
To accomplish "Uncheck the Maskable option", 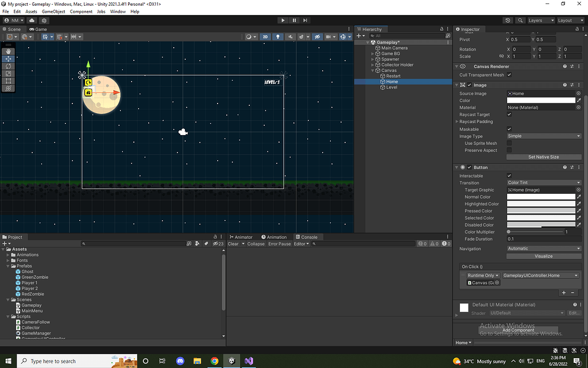I will pos(508,129).
